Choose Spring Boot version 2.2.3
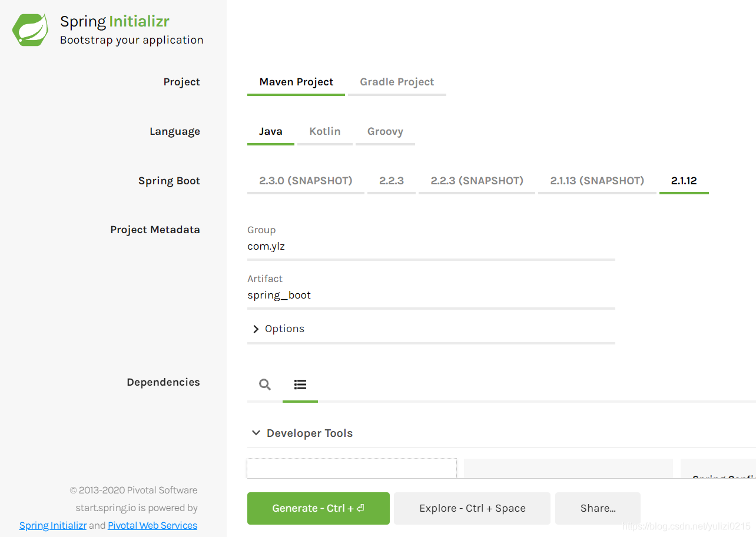756x537 pixels. [x=392, y=181]
